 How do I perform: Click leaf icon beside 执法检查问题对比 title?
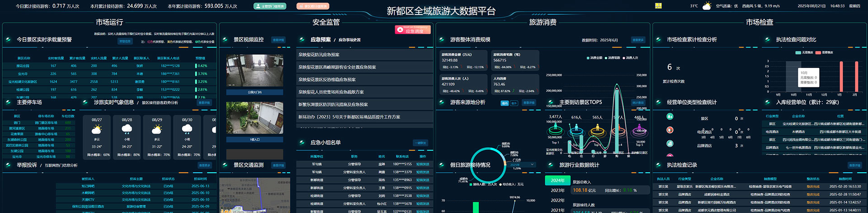point(767,40)
